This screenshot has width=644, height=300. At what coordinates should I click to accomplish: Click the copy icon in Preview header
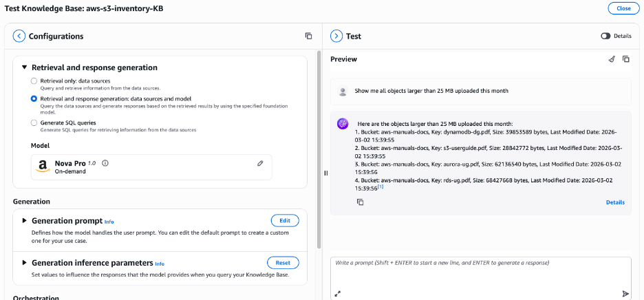coord(625,59)
